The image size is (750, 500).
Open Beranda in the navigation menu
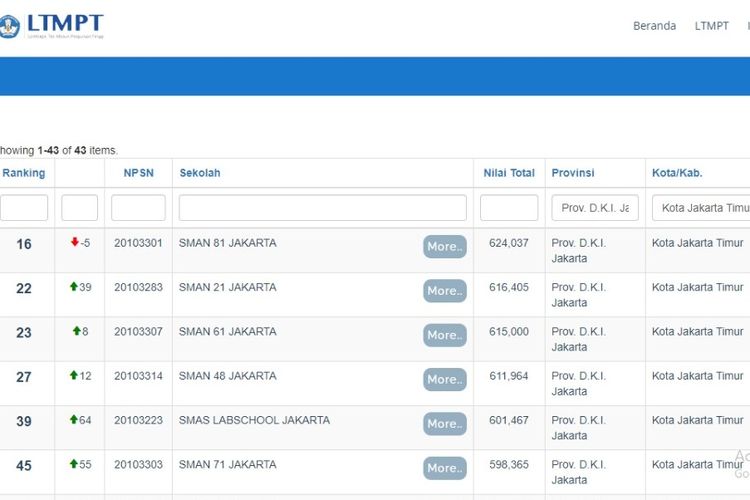pyautogui.click(x=654, y=26)
